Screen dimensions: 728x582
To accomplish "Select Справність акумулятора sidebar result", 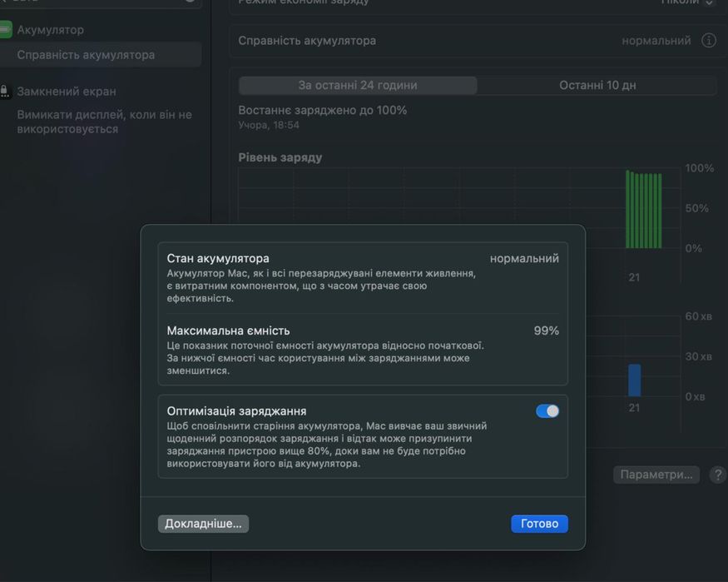I will click(100, 55).
